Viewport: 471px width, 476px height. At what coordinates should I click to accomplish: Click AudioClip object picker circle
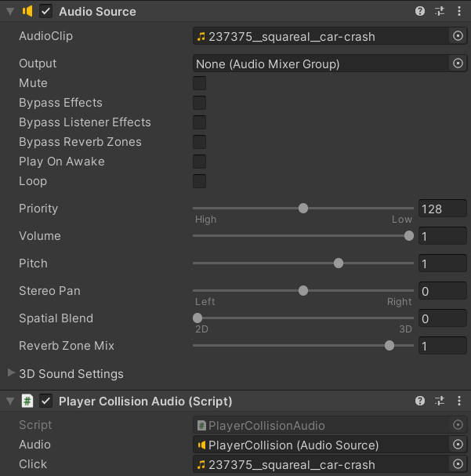pyautogui.click(x=458, y=36)
